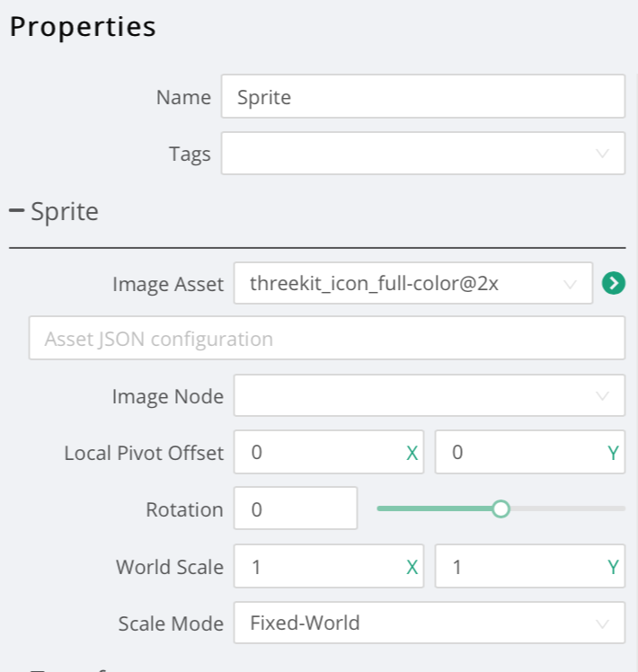Click the gray unfilled part of Rotation slider
This screenshot has height=672, width=638.
tap(566, 509)
